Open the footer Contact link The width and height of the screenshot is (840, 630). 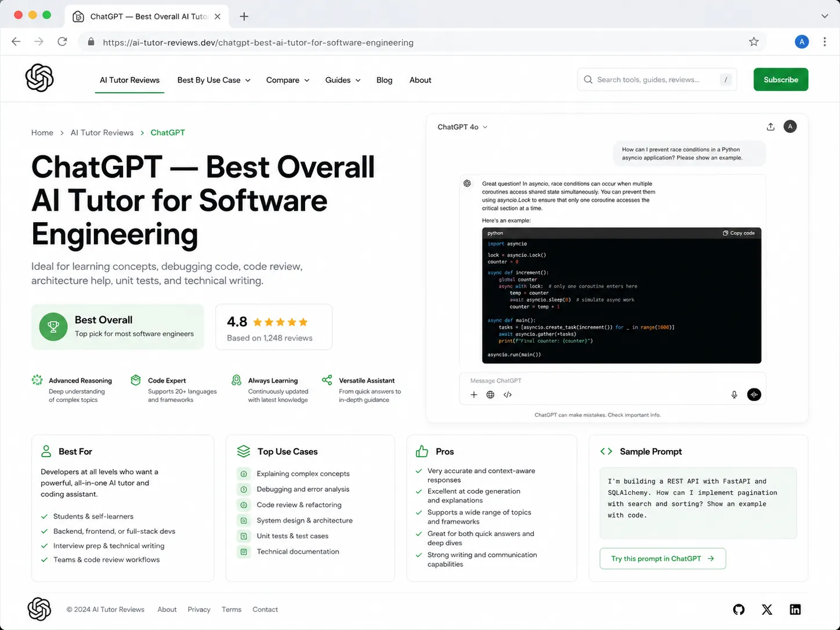[265, 609]
